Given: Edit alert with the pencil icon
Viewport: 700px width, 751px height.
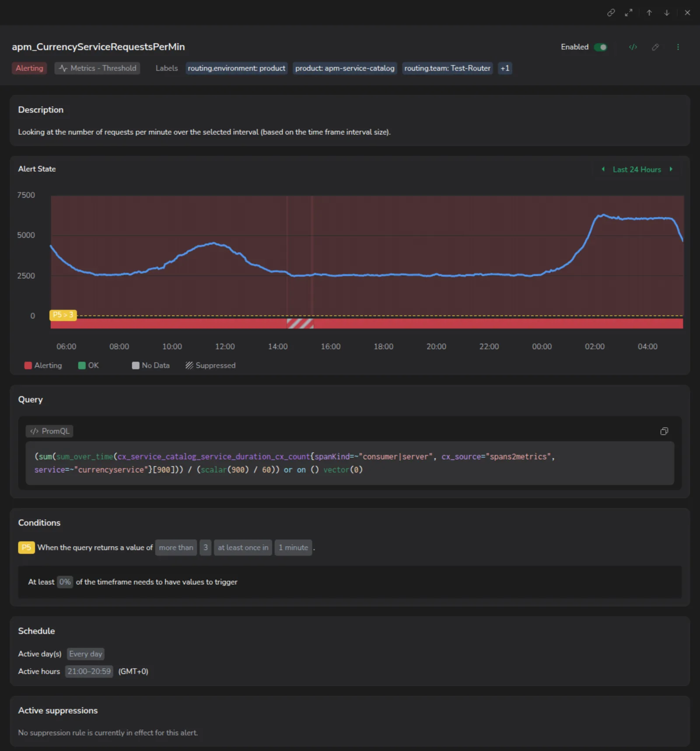Looking at the screenshot, I should point(655,47).
